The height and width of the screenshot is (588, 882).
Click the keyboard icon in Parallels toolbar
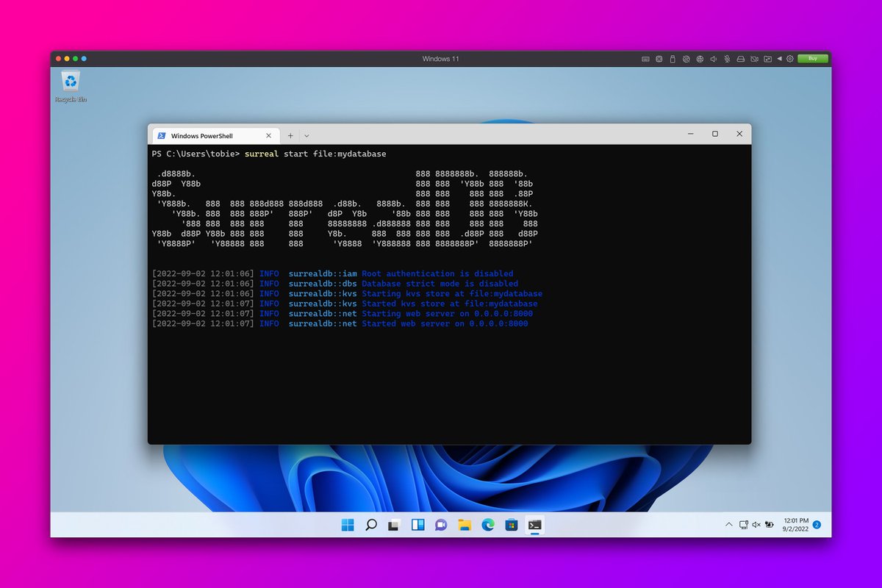pyautogui.click(x=645, y=59)
